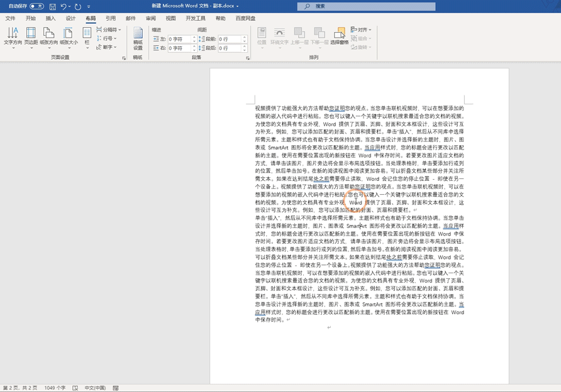This screenshot has height=392, width=561.
Task: Click the 保存 (Save) icon on Quick Access Toolbar
Action: [52, 5]
